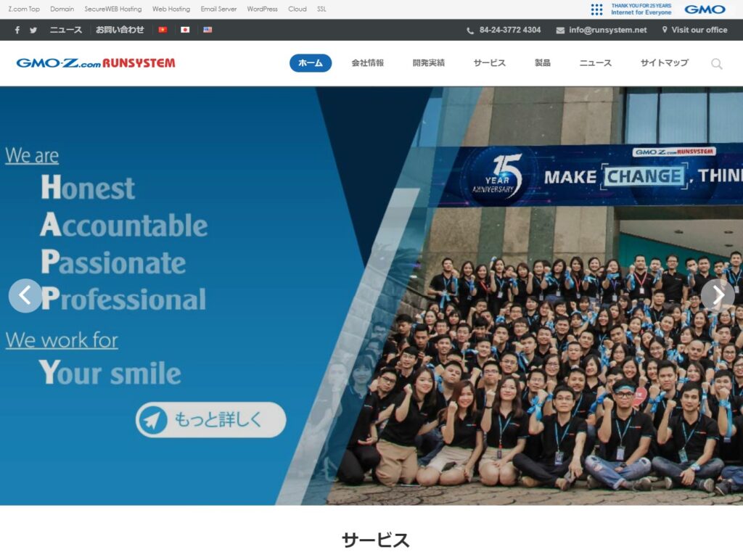Click the "Honest" banner word
743x560 pixels.
click(x=88, y=188)
